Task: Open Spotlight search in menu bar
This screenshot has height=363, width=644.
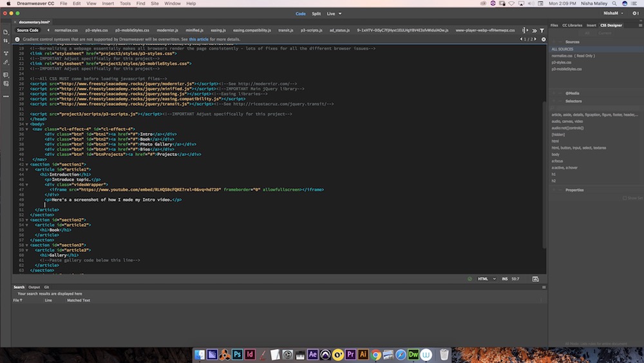Action: (614, 3)
